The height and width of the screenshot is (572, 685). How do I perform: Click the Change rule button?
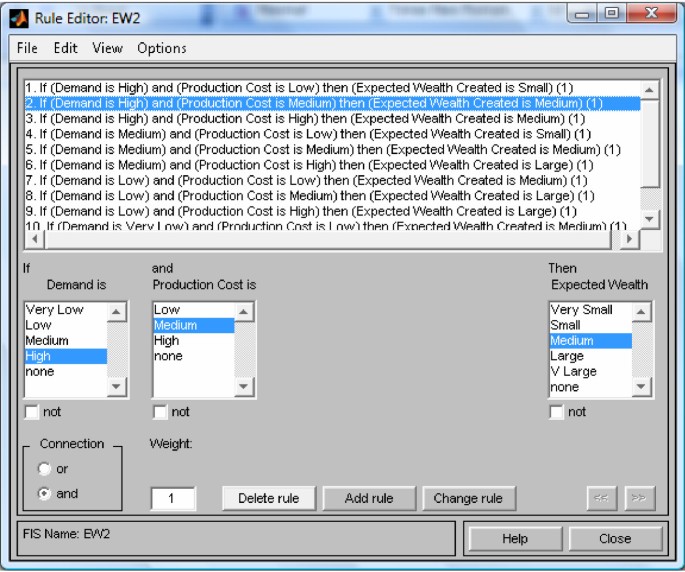(469, 499)
